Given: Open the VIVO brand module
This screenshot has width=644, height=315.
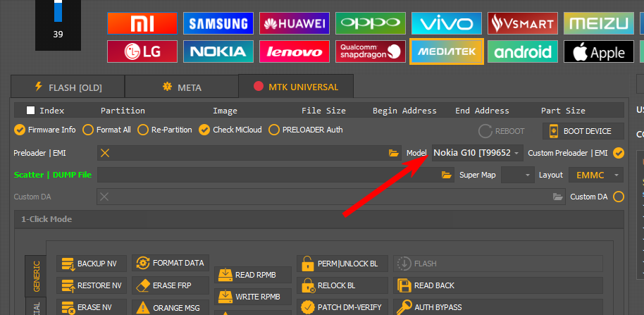Looking at the screenshot, I should coord(447,23).
